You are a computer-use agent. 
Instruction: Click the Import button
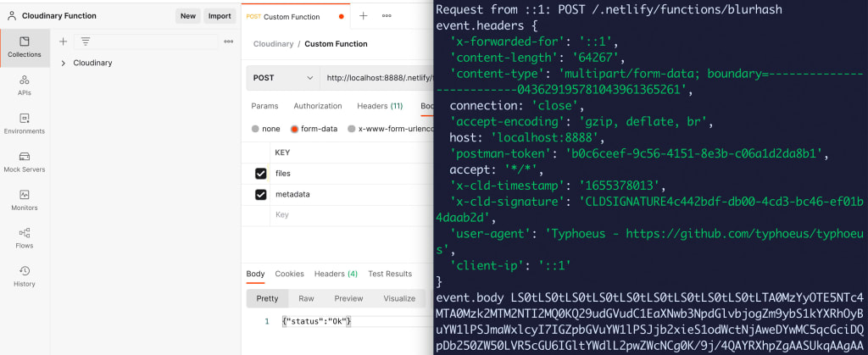click(220, 16)
